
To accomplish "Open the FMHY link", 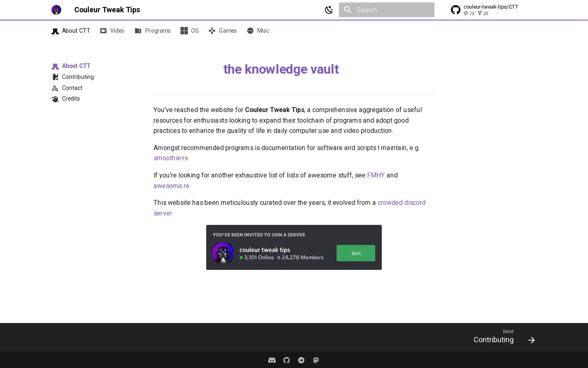I will point(376,175).
